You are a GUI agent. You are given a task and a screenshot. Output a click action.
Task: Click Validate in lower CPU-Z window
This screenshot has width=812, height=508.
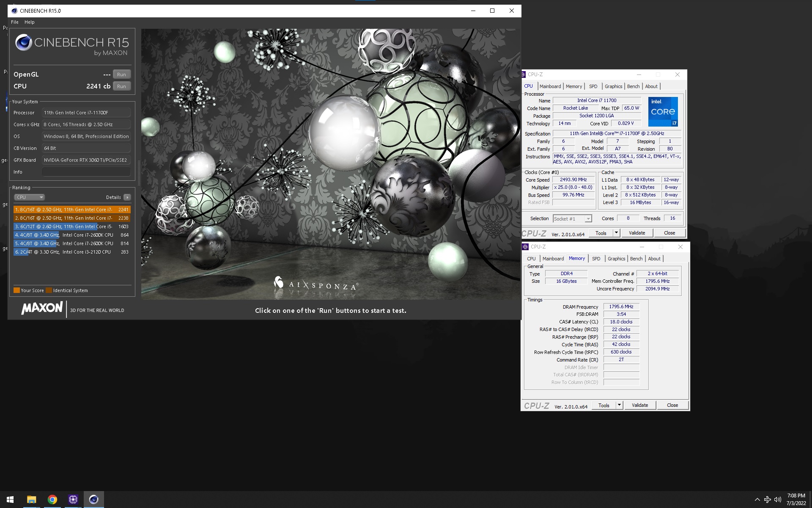pos(640,406)
